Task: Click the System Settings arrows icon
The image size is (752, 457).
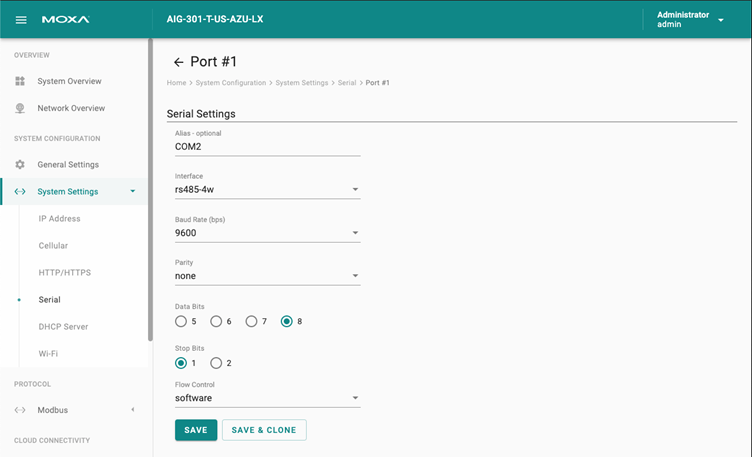Action: (x=20, y=191)
